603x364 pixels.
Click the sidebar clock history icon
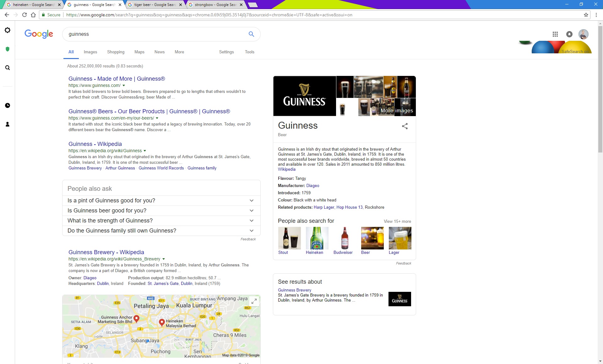pyautogui.click(x=8, y=105)
